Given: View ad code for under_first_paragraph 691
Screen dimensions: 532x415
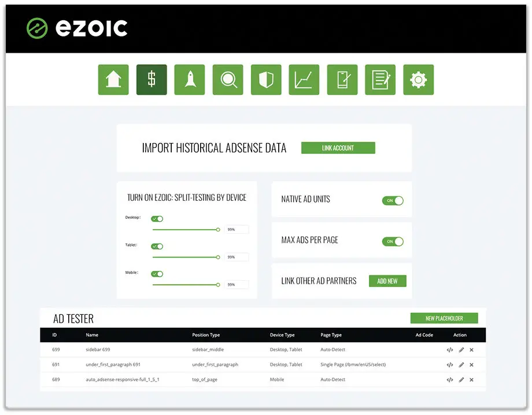Looking at the screenshot, I should pos(450,365).
